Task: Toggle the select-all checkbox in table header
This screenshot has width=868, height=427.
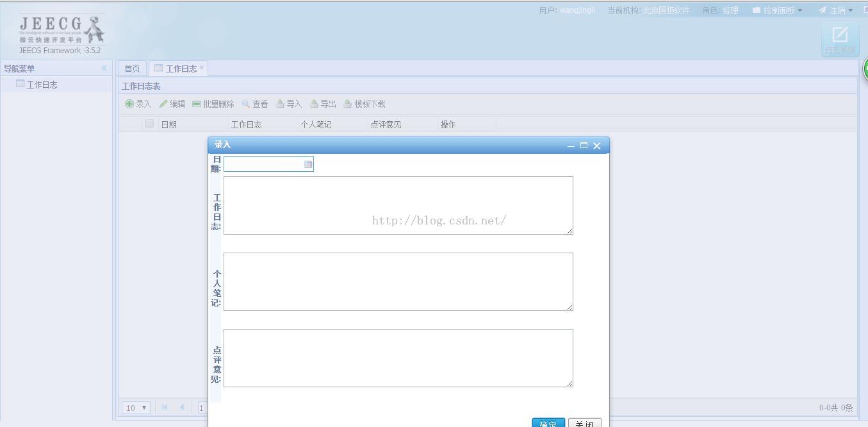Action: (149, 124)
